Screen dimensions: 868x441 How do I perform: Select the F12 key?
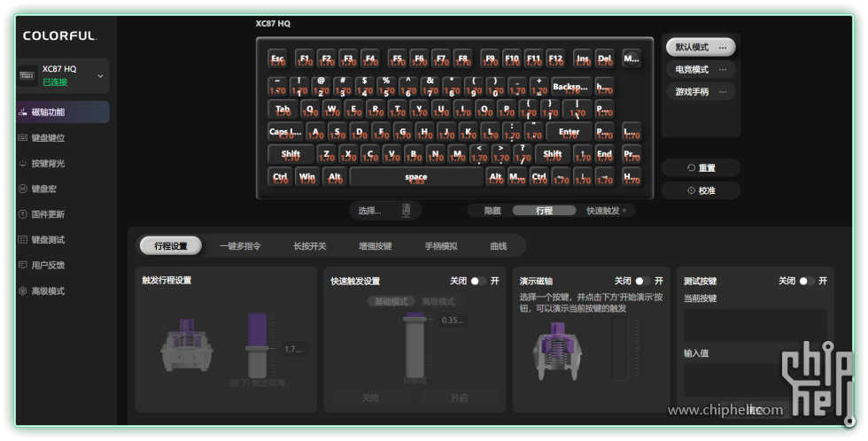556,58
